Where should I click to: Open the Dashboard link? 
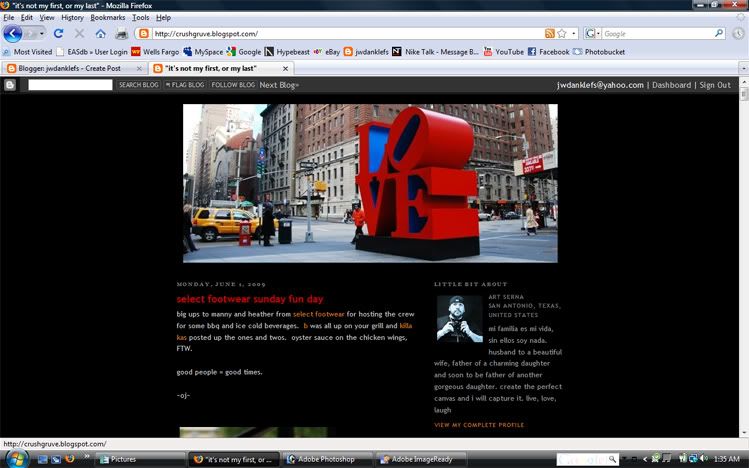(671, 85)
